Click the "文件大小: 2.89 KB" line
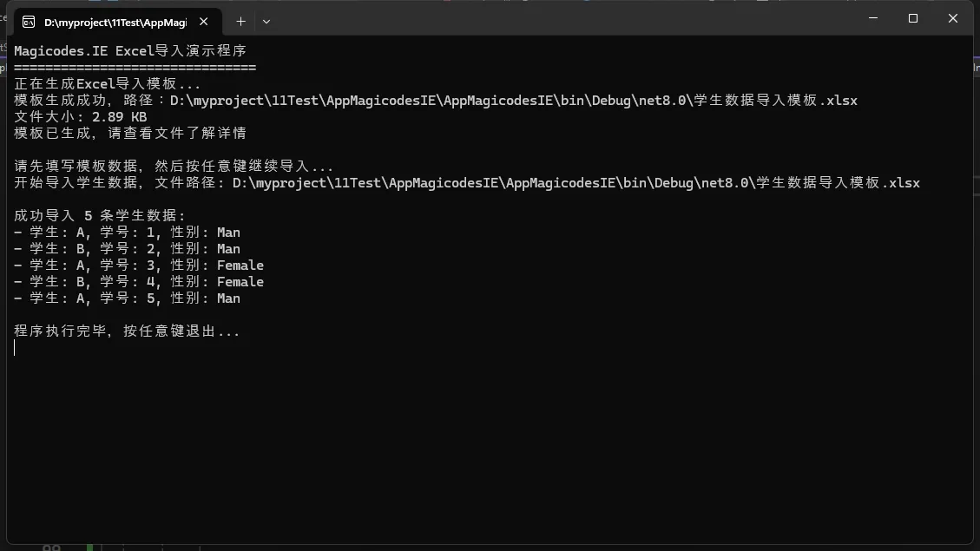 tap(81, 117)
